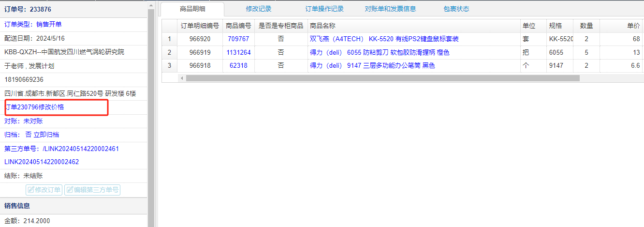The height and width of the screenshot is (227, 644).
Task: Click the 订单号: 233876 header
Action: coord(73,9)
